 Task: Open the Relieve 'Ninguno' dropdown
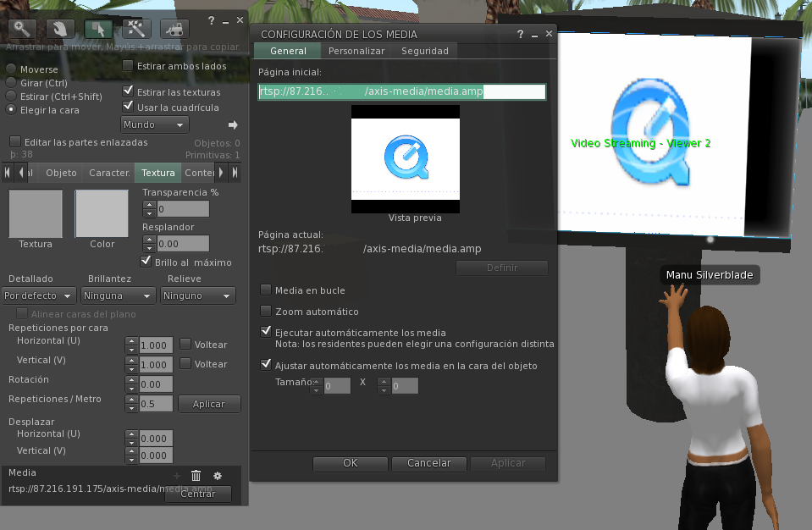(x=197, y=296)
